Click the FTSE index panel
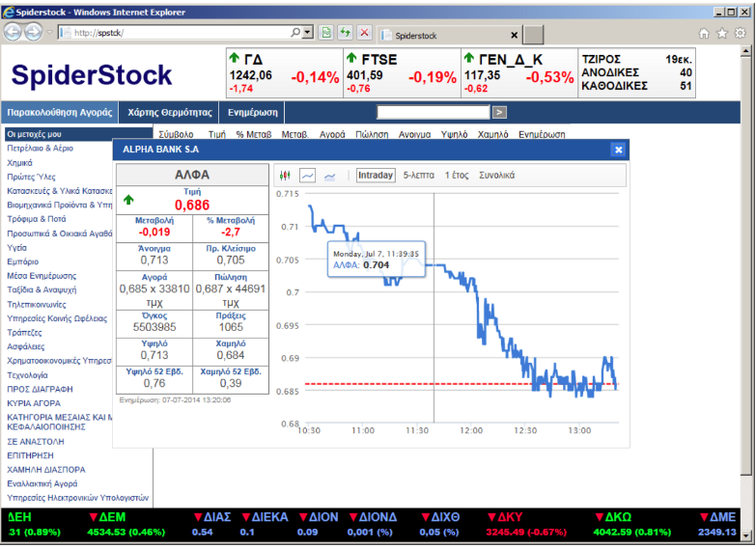Image resolution: width=756 pixels, height=548 pixels. (402, 72)
